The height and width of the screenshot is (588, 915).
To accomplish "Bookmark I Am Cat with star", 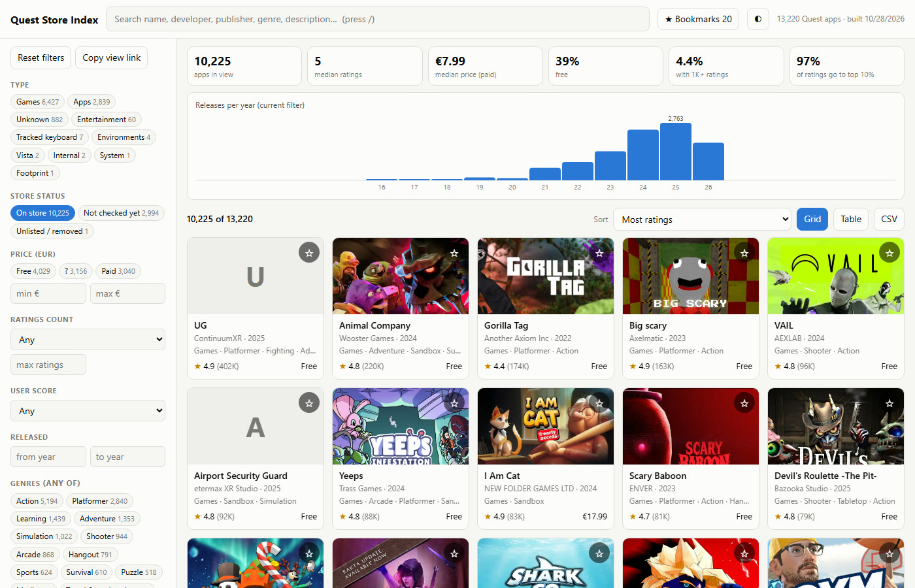I will [x=599, y=403].
